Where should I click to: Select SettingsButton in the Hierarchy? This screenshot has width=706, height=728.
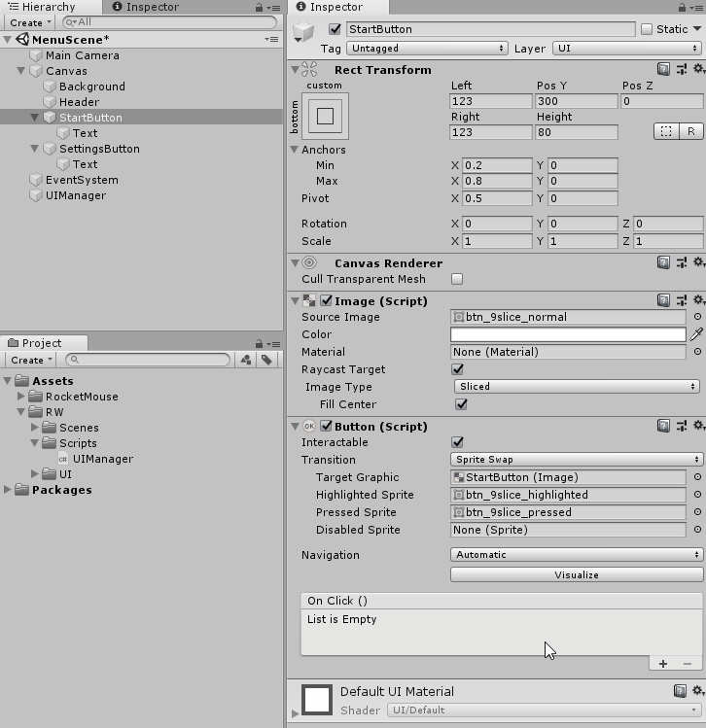point(98,149)
